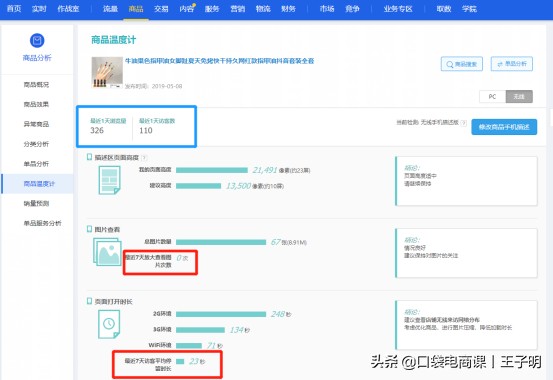The width and height of the screenshot is (553, 380).
Task: Click the 单品分析 button at top right
Action: point(512,64)
